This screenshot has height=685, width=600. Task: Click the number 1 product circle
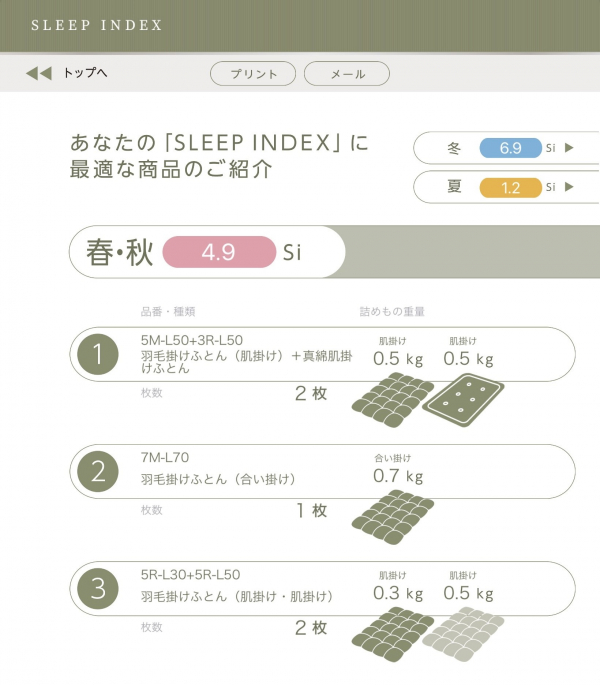(x=98, y=354)
